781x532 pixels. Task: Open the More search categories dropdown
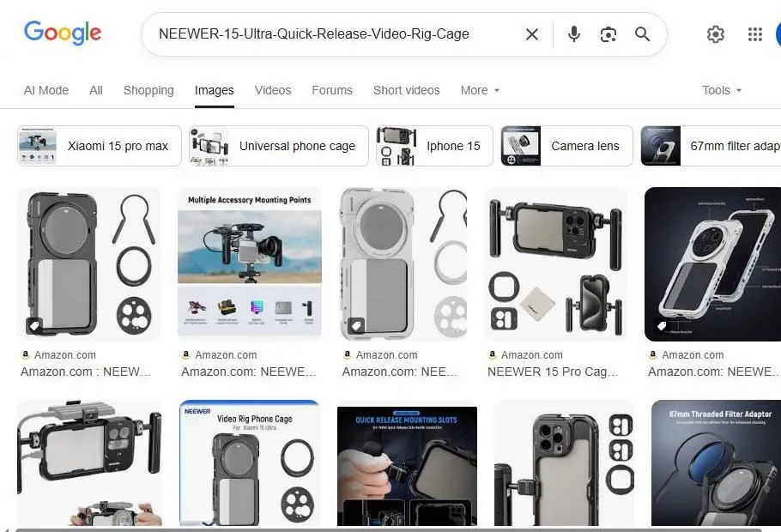pos(479,90)
